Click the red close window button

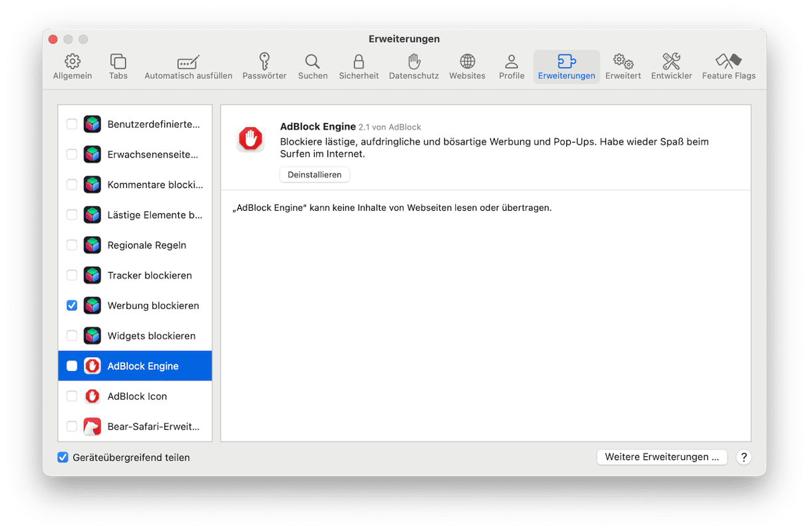click(x=53, y=39)
